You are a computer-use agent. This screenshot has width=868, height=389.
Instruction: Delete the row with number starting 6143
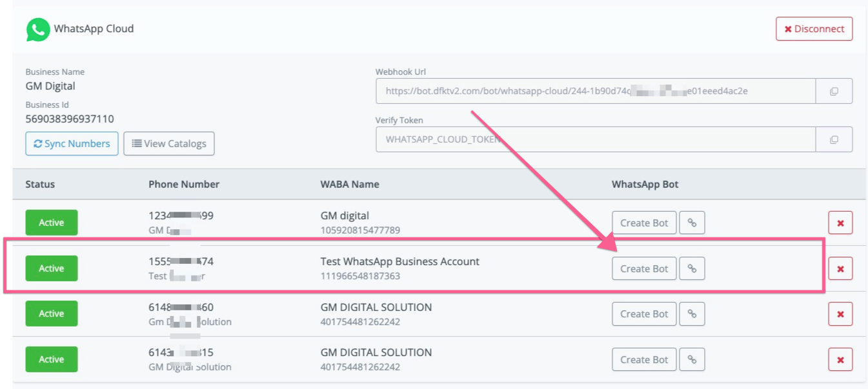pyautogui.click(x=840, y=359)
